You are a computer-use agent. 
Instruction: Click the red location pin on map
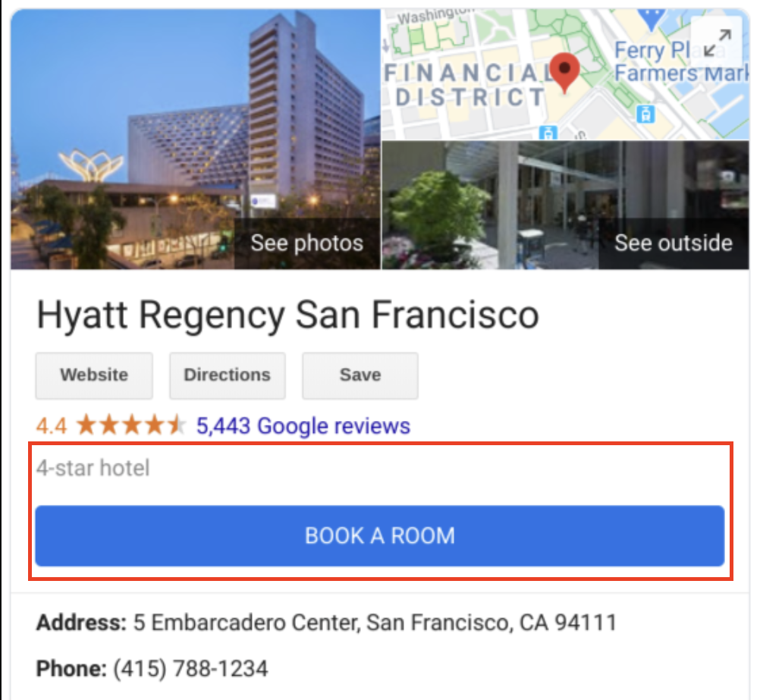564,73
